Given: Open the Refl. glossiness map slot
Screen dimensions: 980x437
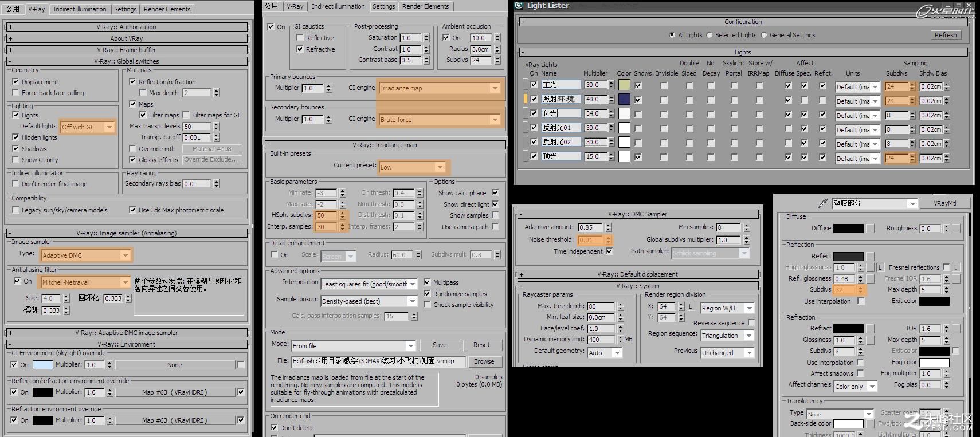Looking at the screenshot, I should click(x=870, y=279).
